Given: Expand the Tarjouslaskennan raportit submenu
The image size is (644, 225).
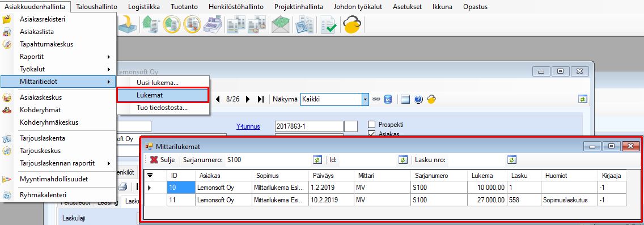Looking at the screenshot, I should (59, 163).
